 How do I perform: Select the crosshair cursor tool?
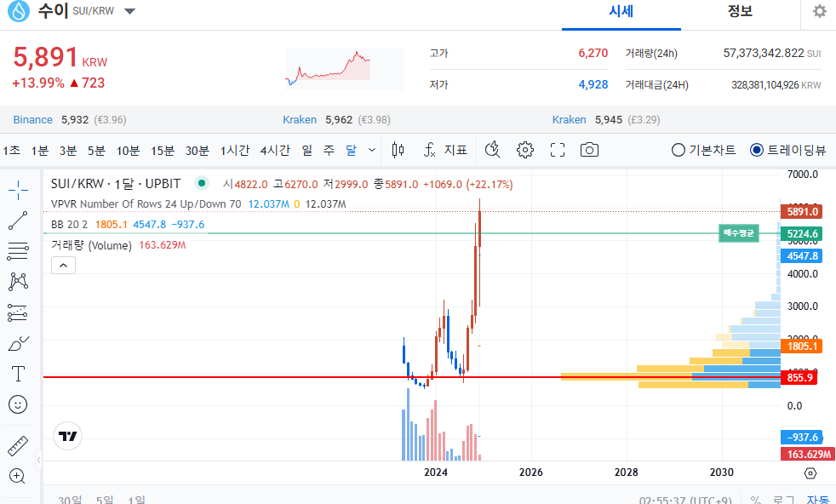18,190
